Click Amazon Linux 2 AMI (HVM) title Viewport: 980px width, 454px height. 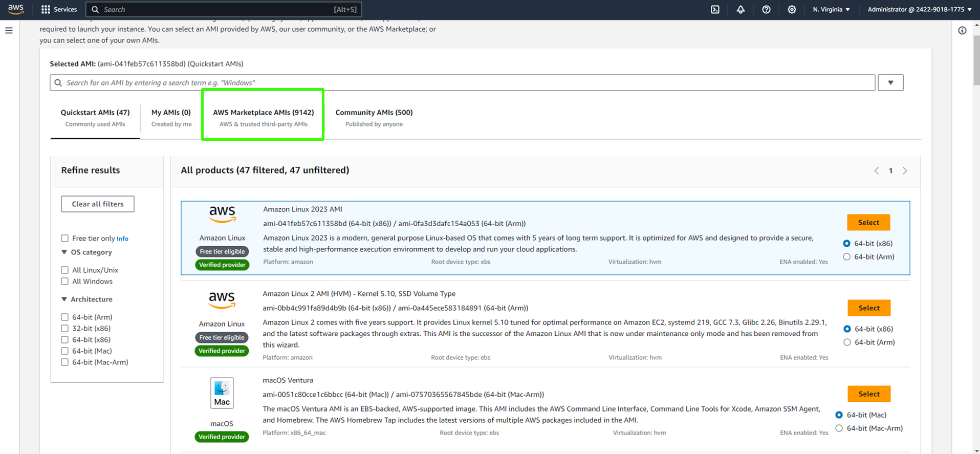(x=359, y=293)
